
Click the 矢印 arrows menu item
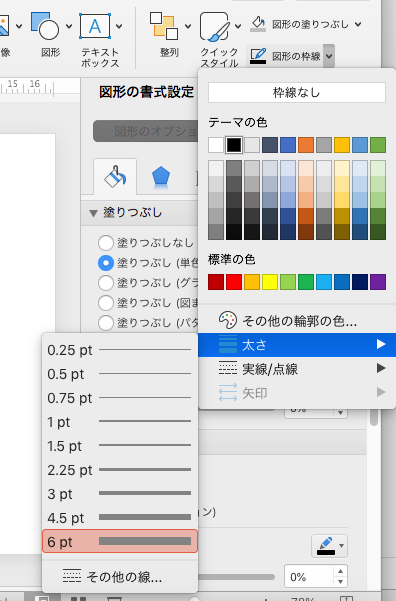click(297, 392)
